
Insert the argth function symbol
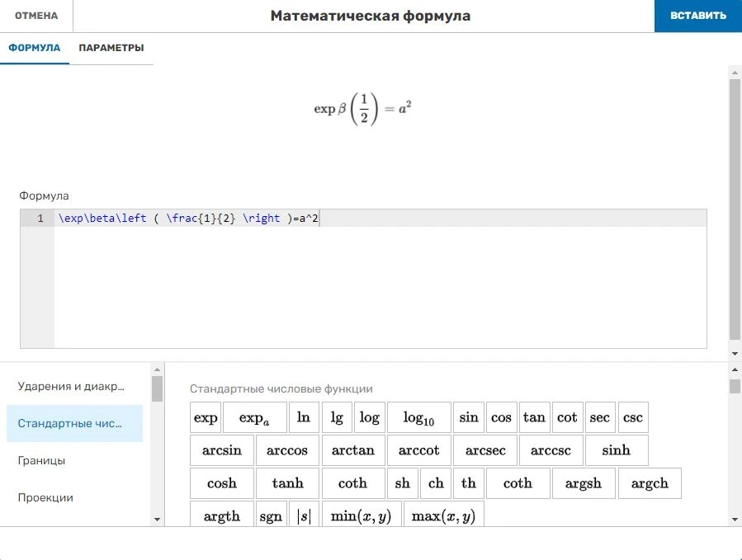coord(222,514)
